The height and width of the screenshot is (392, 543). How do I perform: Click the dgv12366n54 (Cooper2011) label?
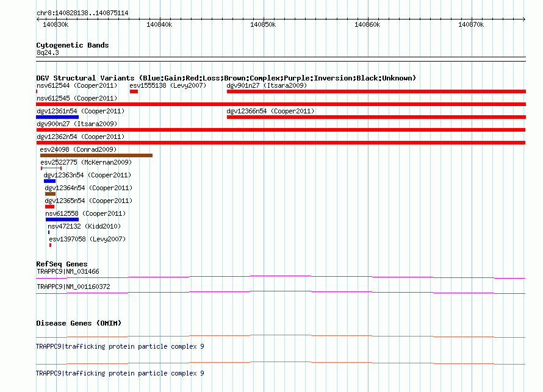pyautogui.click(x=270, y=111)
